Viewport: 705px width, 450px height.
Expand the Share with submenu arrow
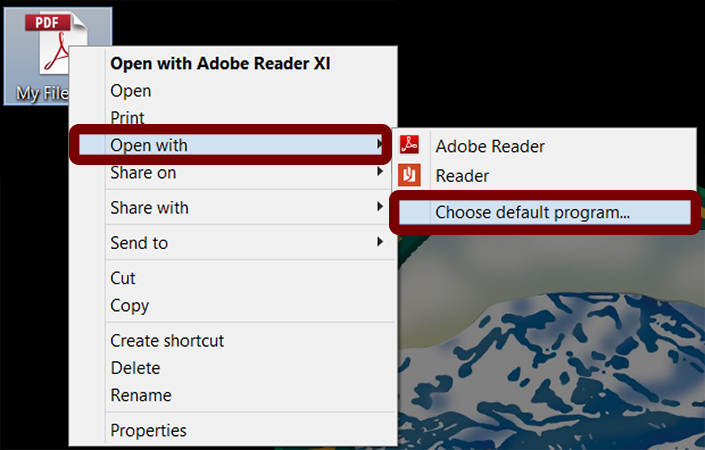pos(380,208)
